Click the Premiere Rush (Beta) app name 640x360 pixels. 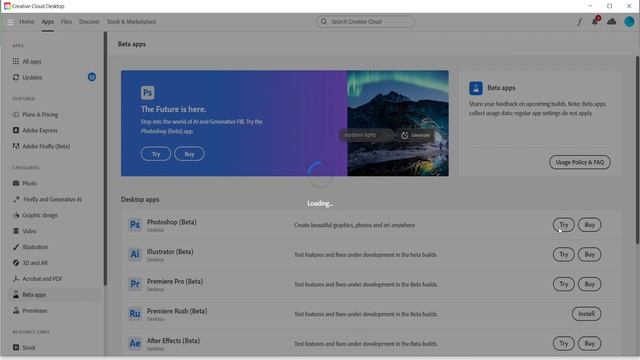177,311
